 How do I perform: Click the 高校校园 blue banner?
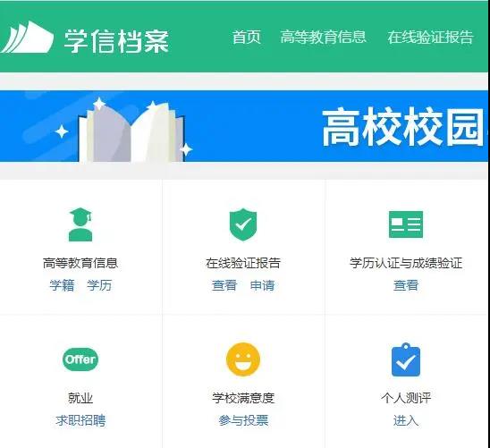coord(244,126)
